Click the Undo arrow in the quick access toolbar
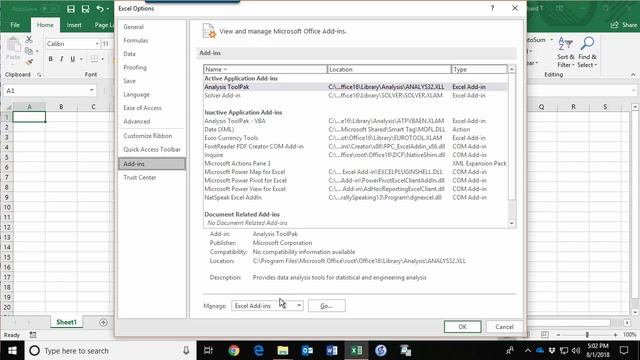The width and height of the screenshot is (640, 360). (x=100, y=9)
